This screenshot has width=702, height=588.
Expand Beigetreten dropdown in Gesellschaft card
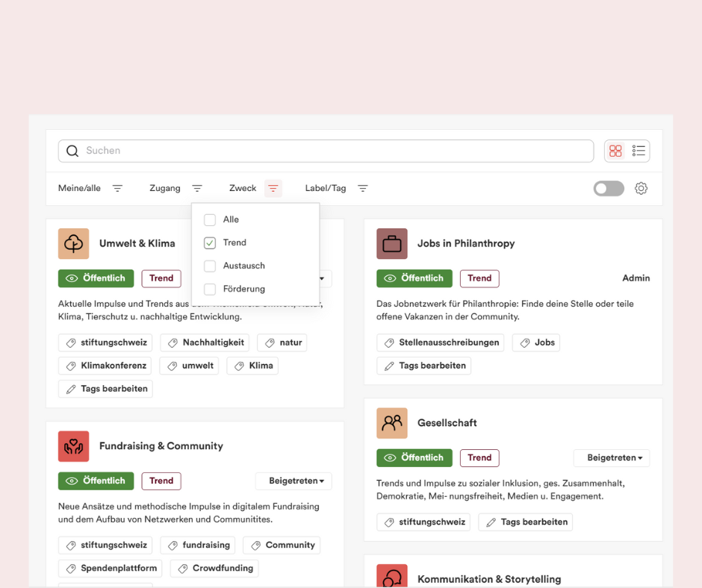[x=611, y=457]
